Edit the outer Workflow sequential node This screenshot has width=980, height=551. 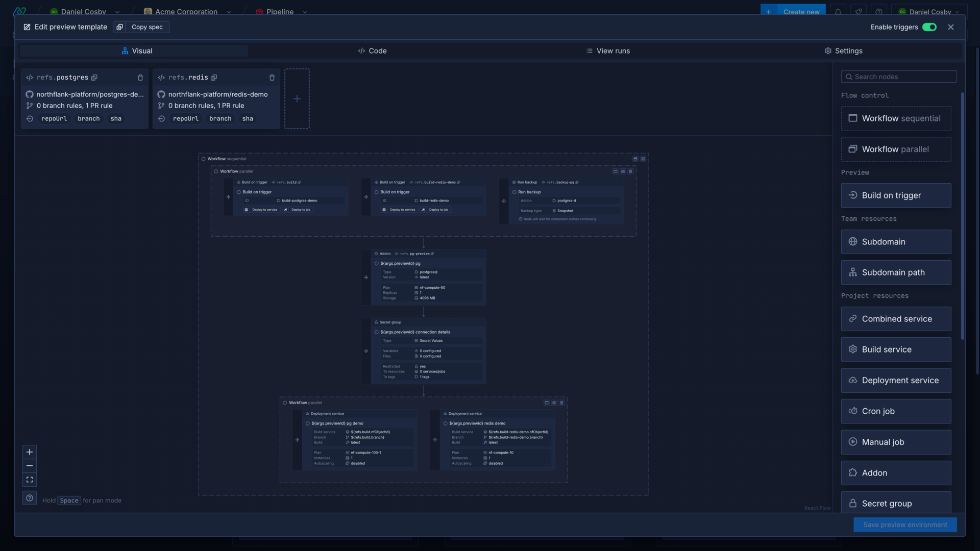pos(643,159)
